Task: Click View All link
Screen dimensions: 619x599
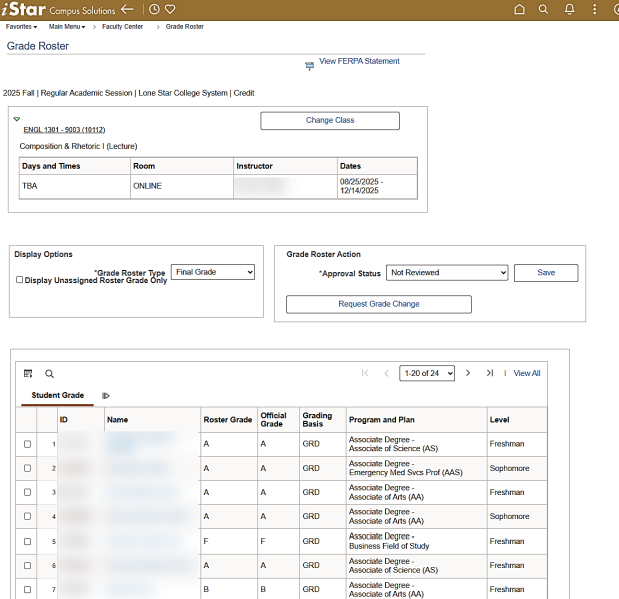Action: 527,373
